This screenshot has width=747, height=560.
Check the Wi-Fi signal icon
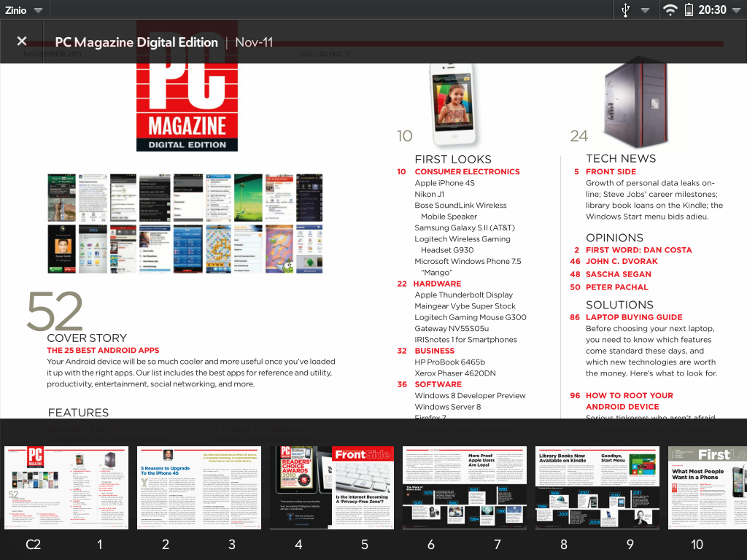[x=670, y=10]
